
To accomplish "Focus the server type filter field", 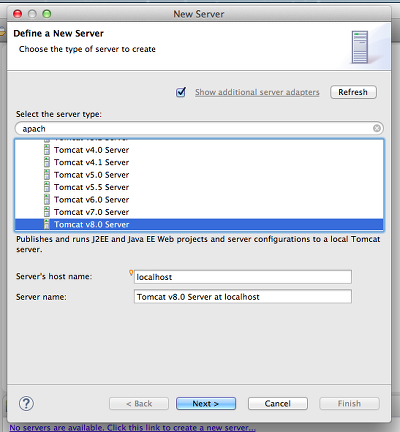I will (x=199, y=128).
